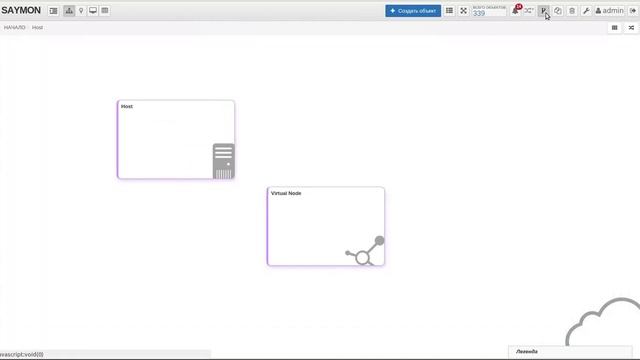Viewport: 640px width, 360px height.
Task: Select the Virtual Node object card
Action: [x=326, y=227]
